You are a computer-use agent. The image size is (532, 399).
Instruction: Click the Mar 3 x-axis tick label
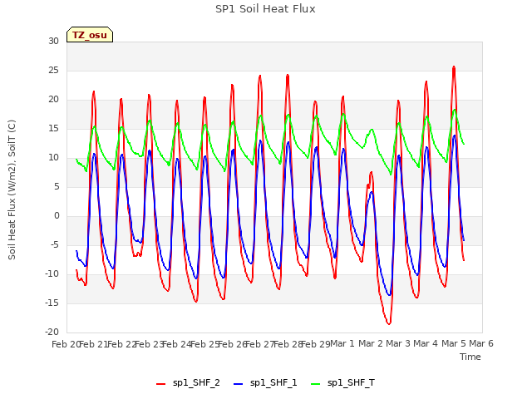point(397,343)
